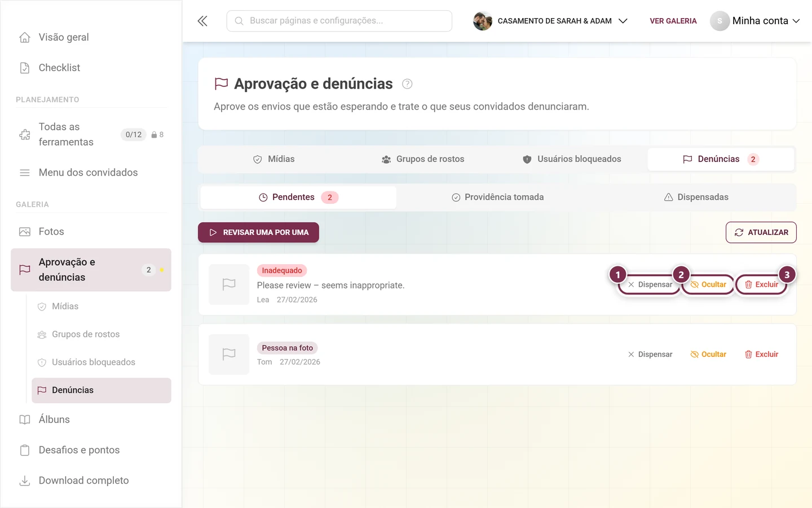Click the ATUALIZAR refresh button
Viewport: 812px width, 508px height.
click(x=761, y=233)
